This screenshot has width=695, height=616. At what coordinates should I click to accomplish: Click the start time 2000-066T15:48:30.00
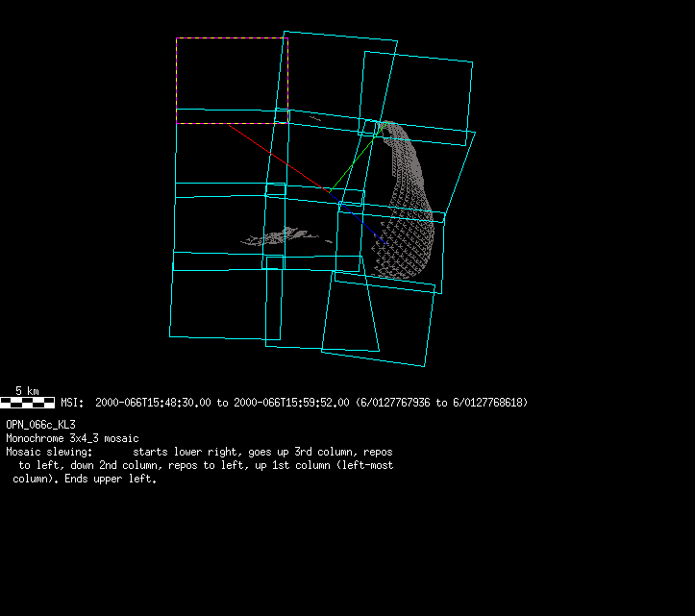(153, 403)
